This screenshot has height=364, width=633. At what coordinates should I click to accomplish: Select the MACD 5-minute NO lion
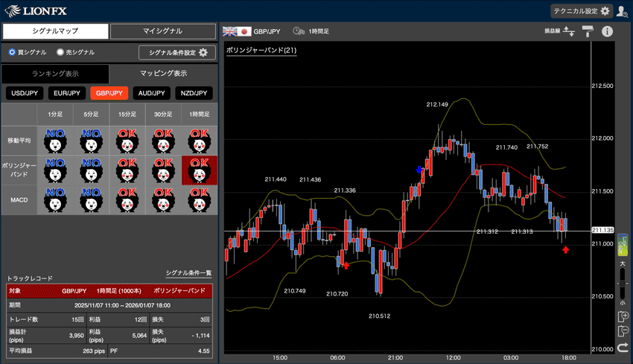92,199
